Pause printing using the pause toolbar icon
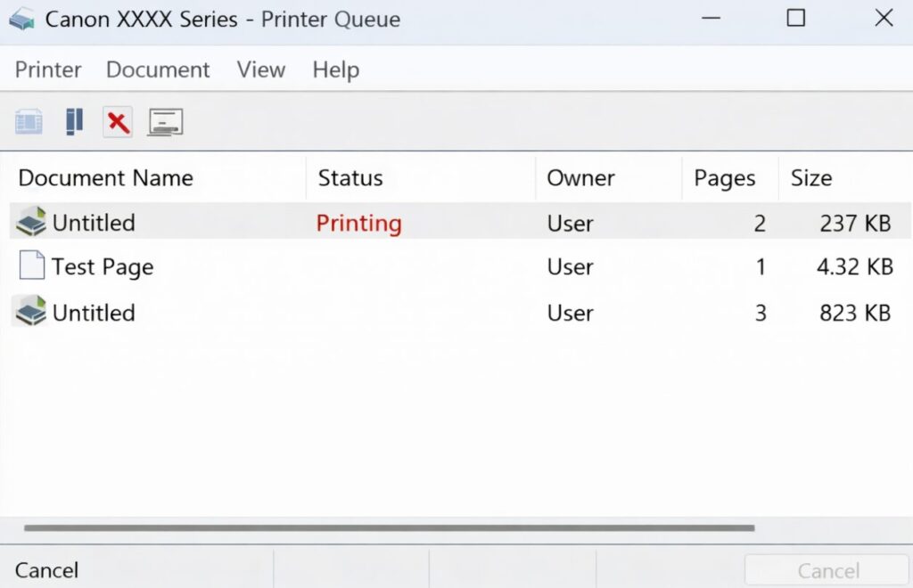Image resolution: width=913 pixels, height=588 pixels. [74, 120]
